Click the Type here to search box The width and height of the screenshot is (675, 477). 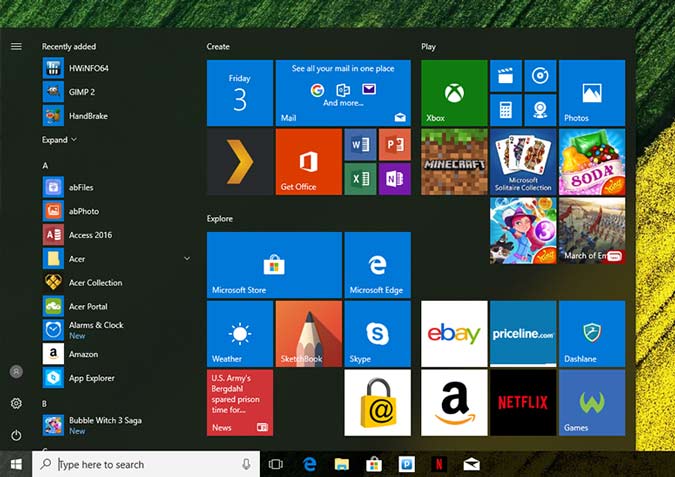pos(146,464)
